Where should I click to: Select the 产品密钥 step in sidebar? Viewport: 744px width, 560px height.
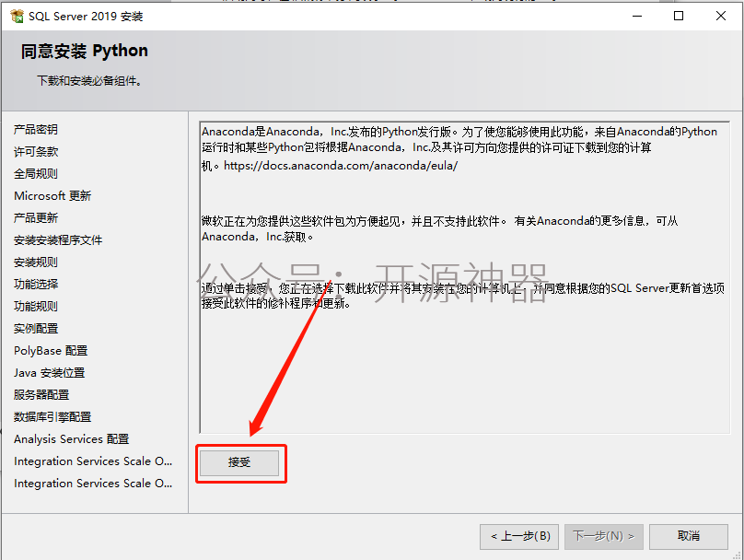tap(36, 130)
